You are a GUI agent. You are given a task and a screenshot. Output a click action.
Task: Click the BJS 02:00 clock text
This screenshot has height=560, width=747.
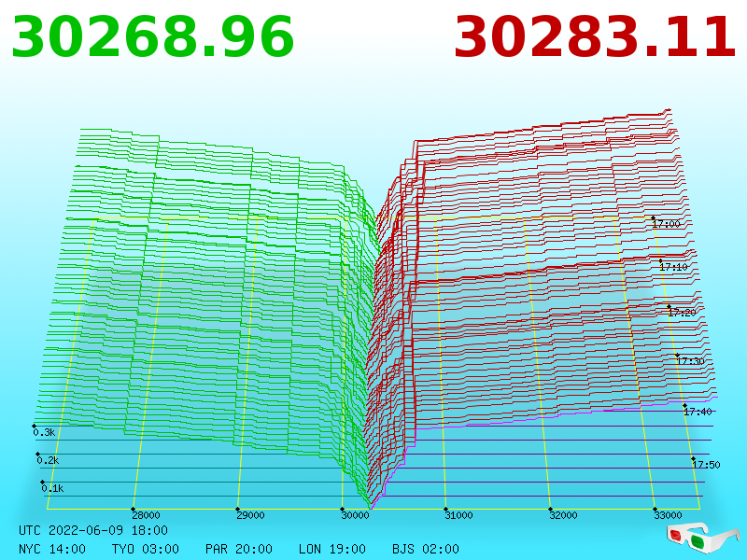pyautogui.click(x=426, y=549)
